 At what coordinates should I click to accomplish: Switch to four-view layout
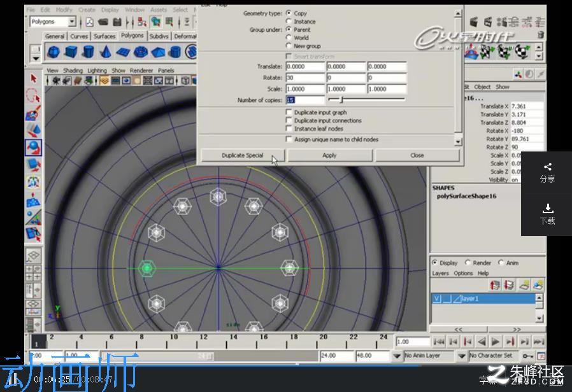(33, 273)
